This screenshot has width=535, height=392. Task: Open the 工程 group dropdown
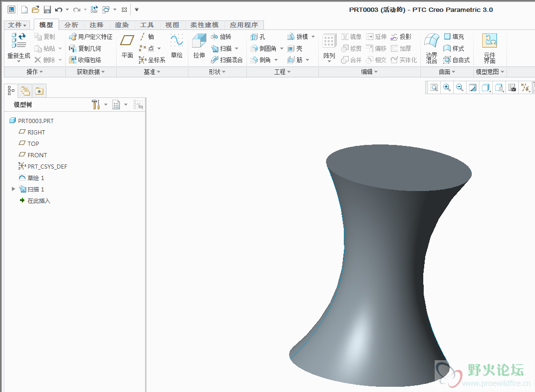[x=282, y=72]
